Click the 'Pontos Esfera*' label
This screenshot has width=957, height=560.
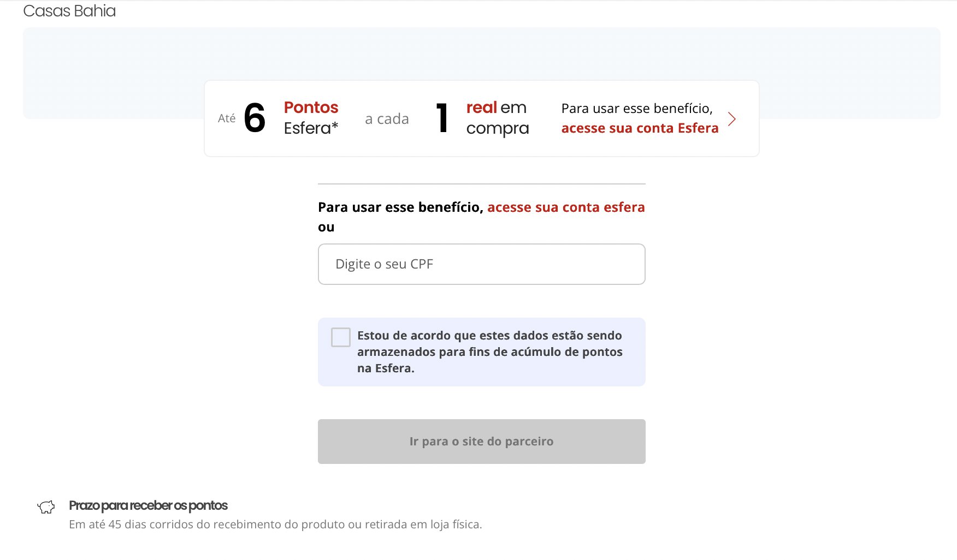click(311, 118)
